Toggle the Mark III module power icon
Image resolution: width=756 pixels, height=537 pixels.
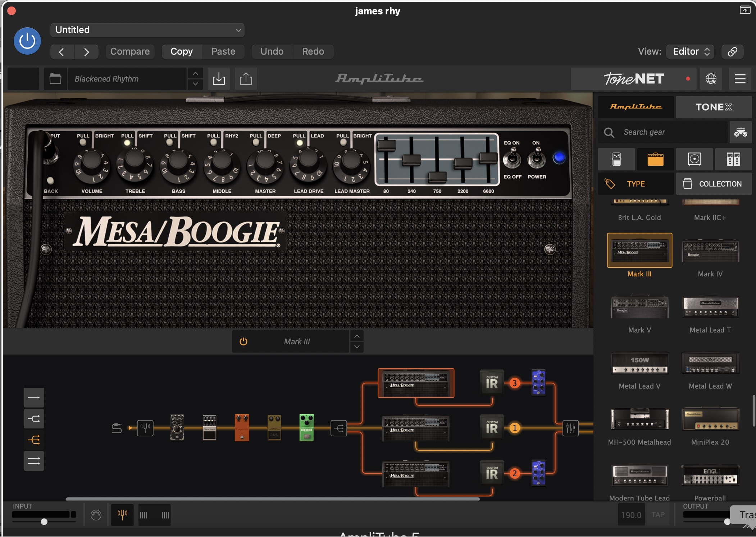tap(243, 341)
